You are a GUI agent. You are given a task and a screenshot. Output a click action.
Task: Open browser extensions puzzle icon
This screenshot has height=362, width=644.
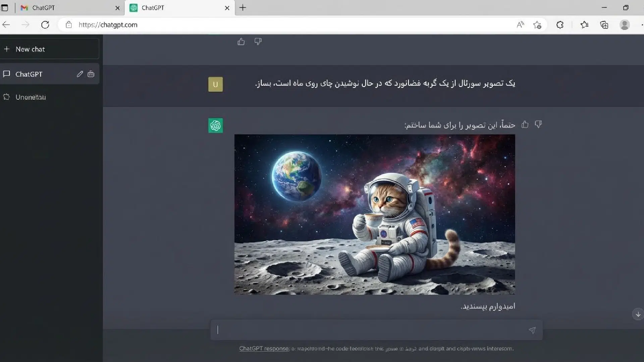pos(560,25)
